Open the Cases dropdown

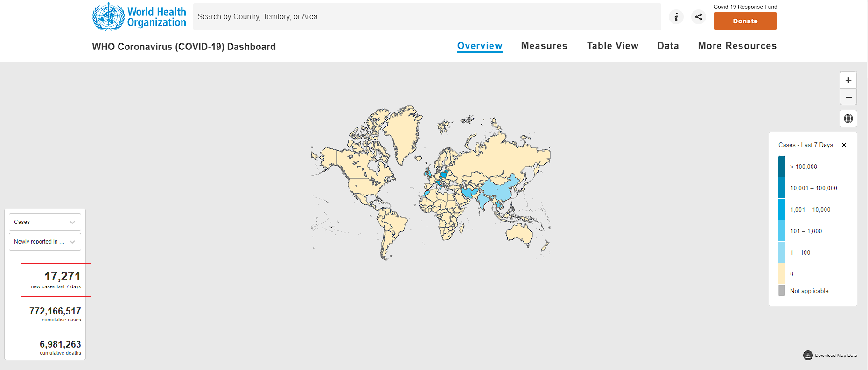click(x=45, y=222)
